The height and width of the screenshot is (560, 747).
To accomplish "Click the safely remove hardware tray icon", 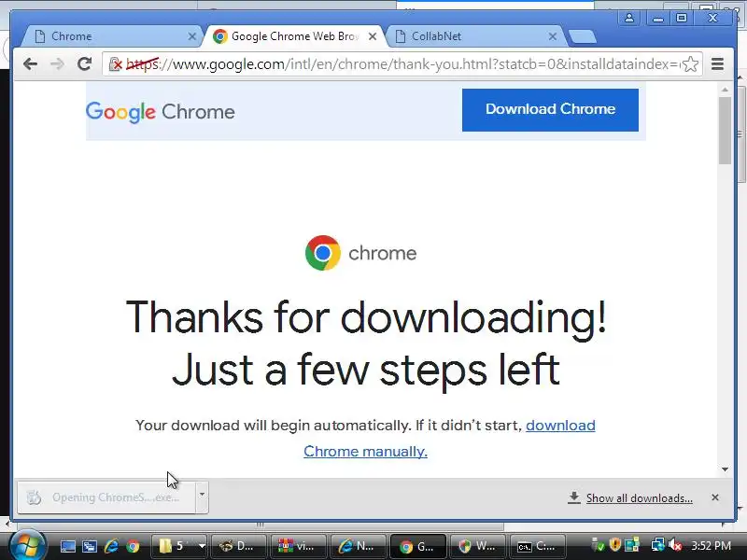I will (598, 545).
